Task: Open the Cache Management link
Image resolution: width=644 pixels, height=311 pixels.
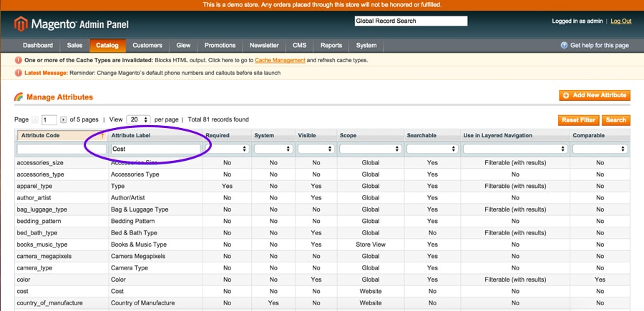Action: click(x=280, y=60)
